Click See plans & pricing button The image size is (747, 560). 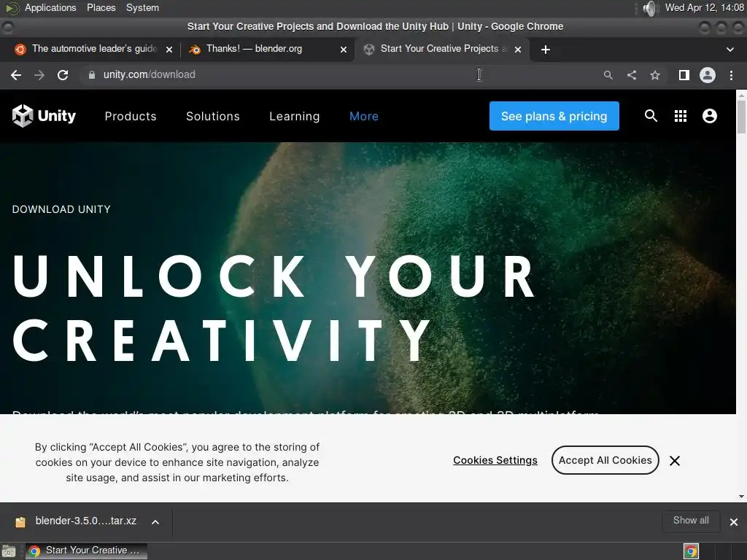pos(554,116)
